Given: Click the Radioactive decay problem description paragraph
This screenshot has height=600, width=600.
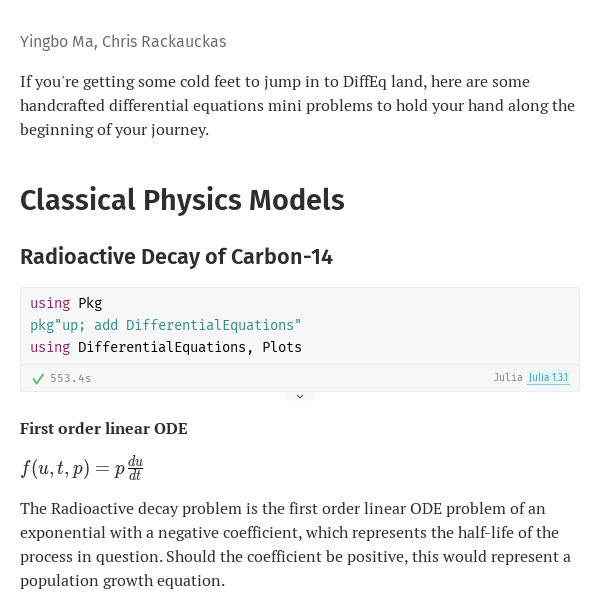Looking at the screenshot, I should click(x=295, y=545).
